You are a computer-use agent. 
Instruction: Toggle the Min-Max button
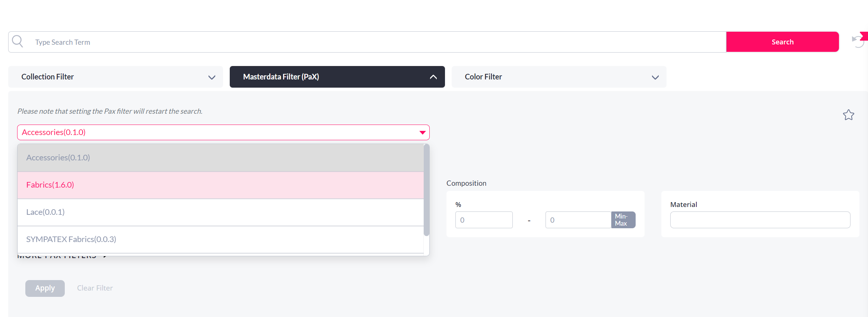[x=623, y=220]
